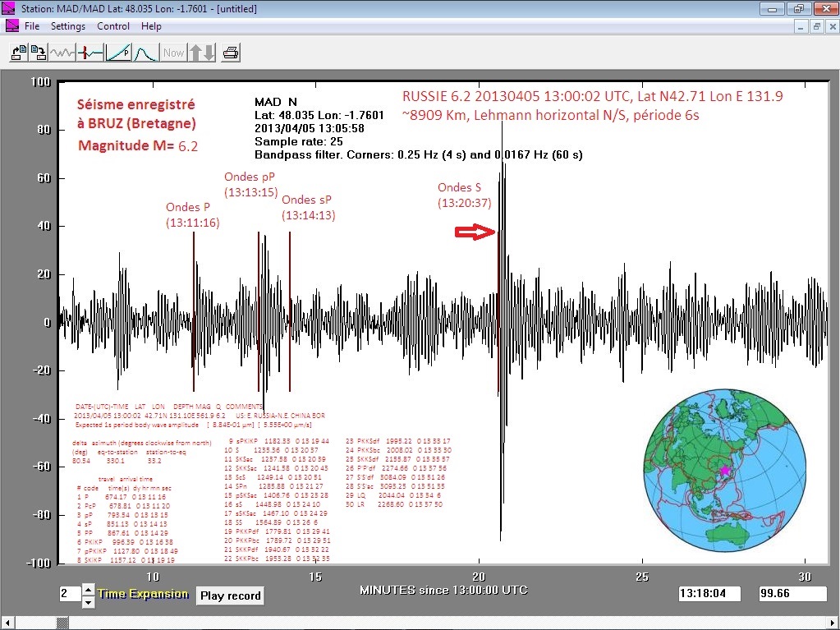Increase Time Expansion with the up arrow
The width and height of the screenshot is (840, 630).
pyautogui.click(x=89, y=588)
